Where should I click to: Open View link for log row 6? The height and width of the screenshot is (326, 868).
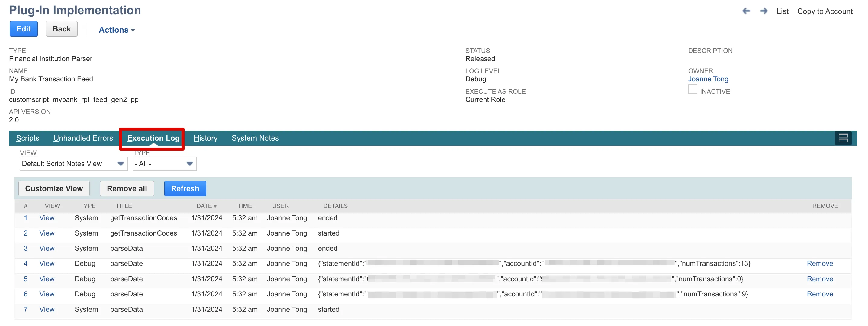(47, 294)
